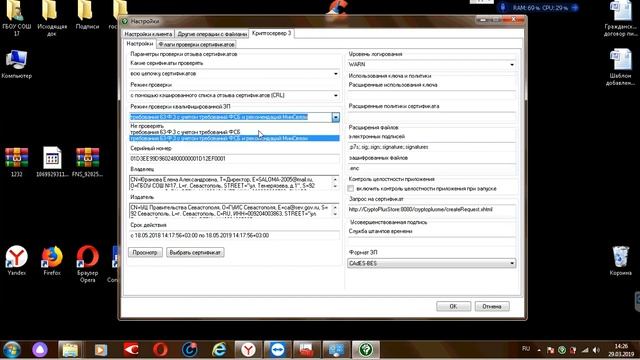Screen dimensions: 640x360
Task: Click the Opera icon in the taskbar
Action: tap(160, 350)
